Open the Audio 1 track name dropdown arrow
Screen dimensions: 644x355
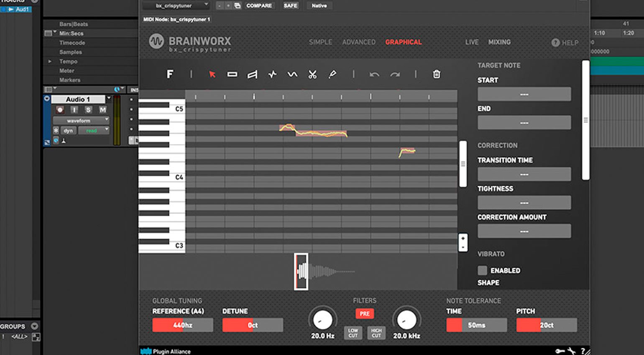(x=109, y=99)
